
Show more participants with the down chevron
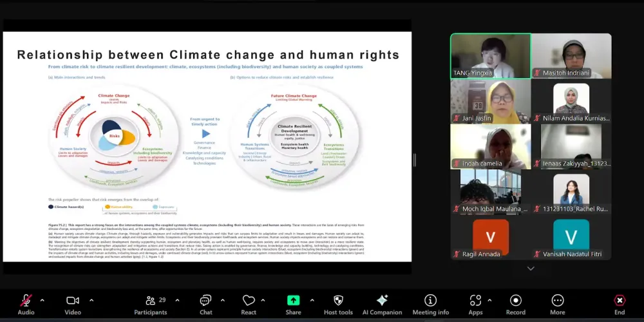coord(531,269)
